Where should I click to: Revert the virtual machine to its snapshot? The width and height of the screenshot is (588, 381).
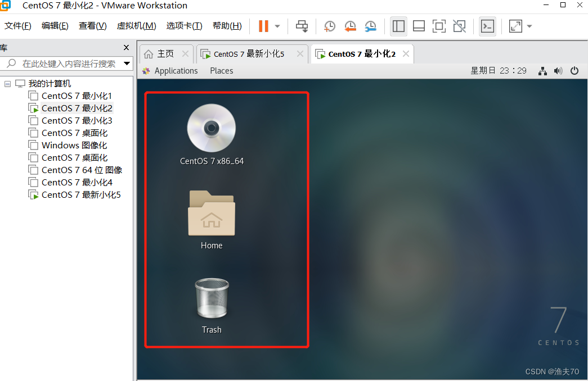(x=350, y=26)
